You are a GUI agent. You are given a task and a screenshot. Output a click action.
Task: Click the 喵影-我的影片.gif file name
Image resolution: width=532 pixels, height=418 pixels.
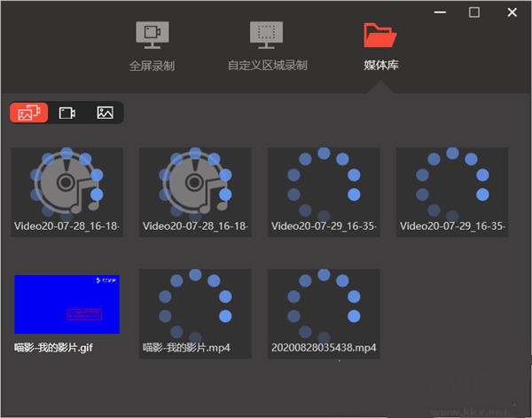click(x=53, y=348)
